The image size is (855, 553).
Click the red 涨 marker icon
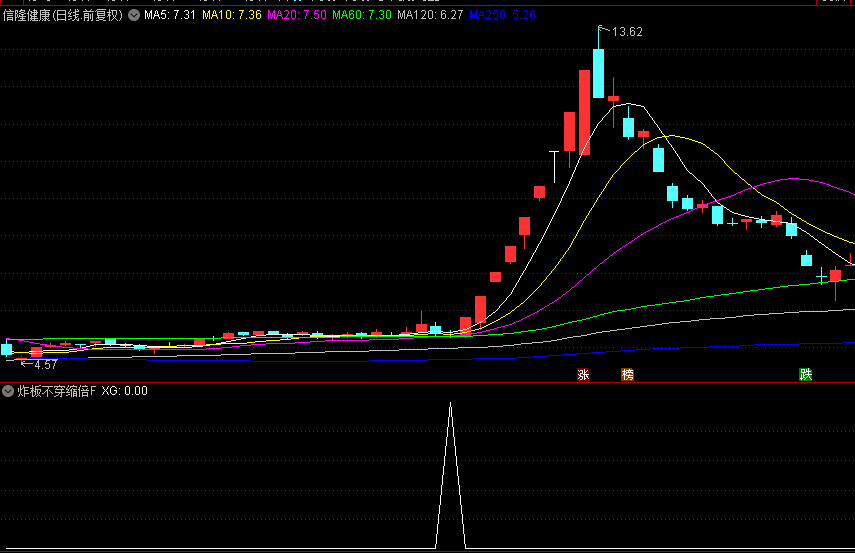tap(583, 375)
